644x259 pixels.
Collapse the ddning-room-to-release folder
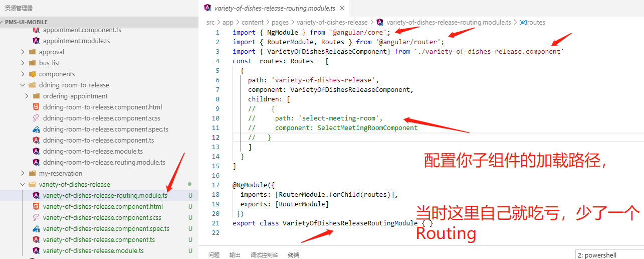pos(23,85)
